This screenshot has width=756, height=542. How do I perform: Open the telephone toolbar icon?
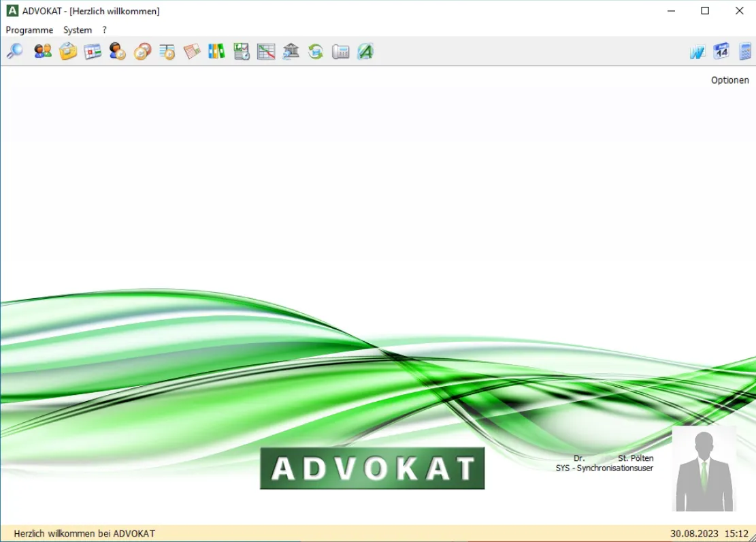coord(340,51)
